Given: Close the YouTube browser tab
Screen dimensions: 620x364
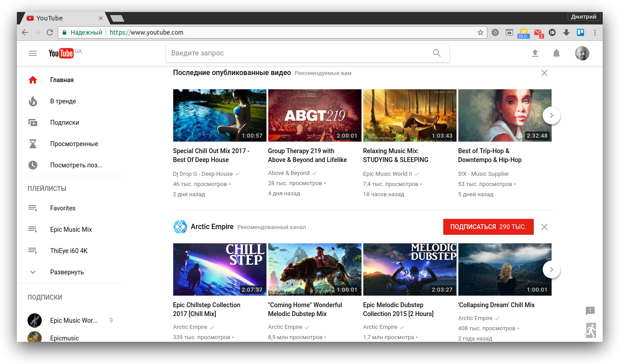Looking at the screenshot, I should [101, 18].
